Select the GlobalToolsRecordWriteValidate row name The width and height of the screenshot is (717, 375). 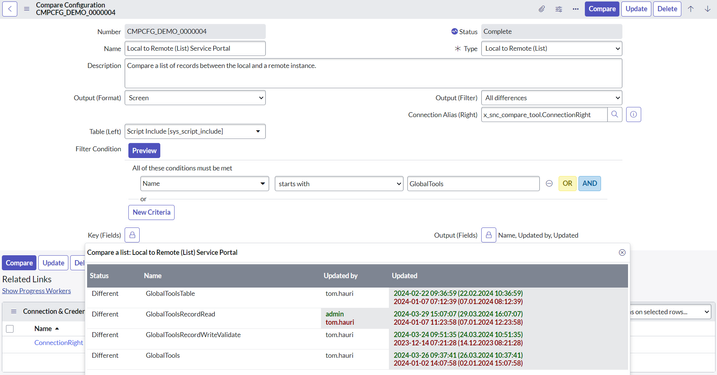[193, 334]
